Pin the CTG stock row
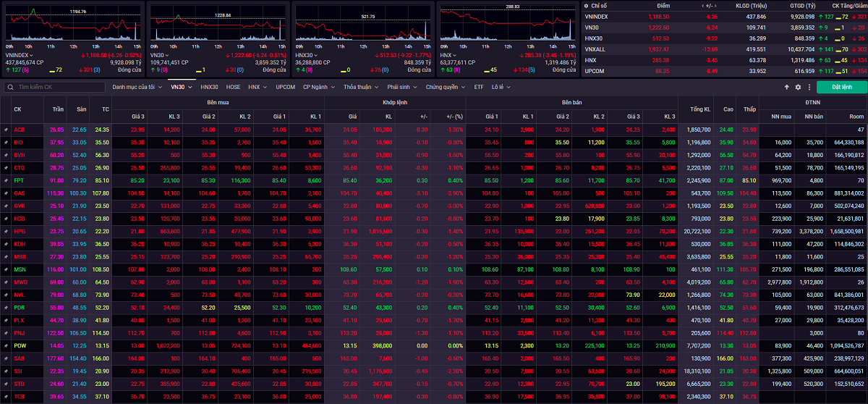Screen dimensions: 868x404 click(x=6, y=167)
